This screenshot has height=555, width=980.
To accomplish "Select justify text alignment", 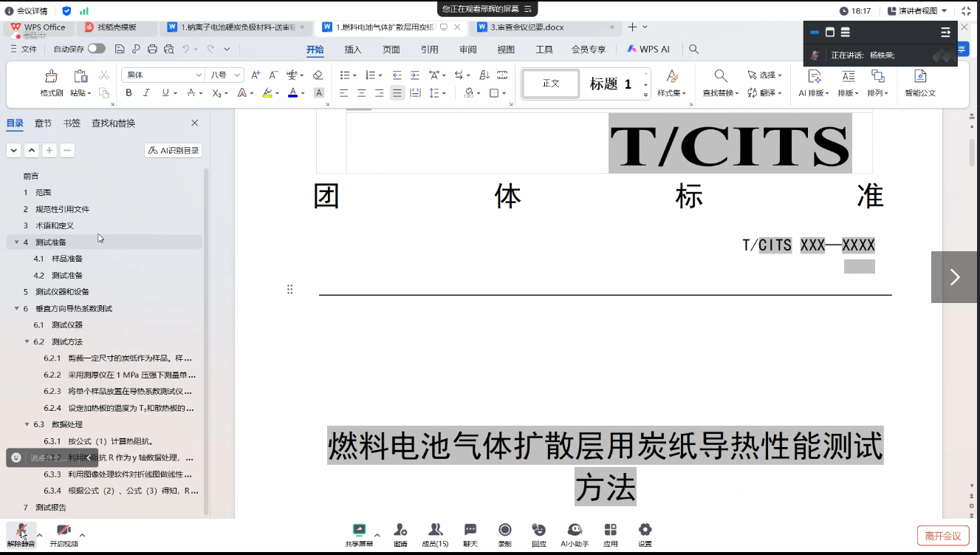I will (397, 93).
